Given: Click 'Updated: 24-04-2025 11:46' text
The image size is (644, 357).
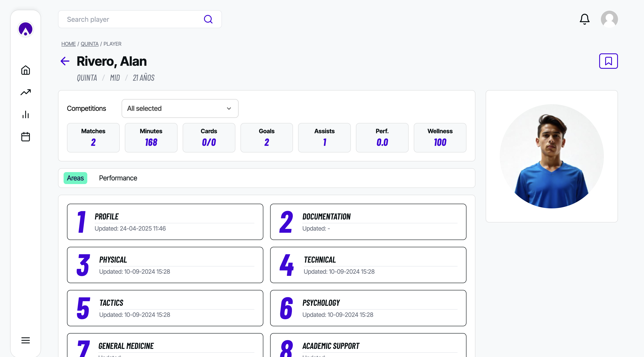Looking at the screenshot, I should [130, 228].
